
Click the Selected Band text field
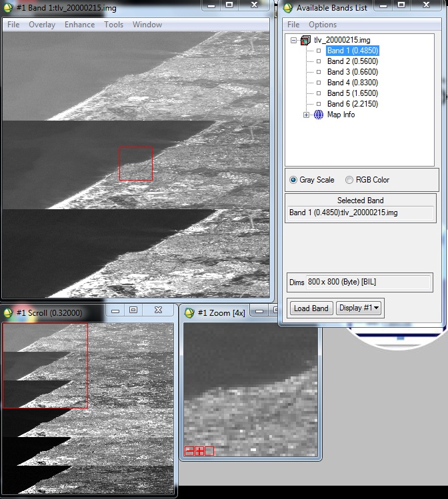361,213
